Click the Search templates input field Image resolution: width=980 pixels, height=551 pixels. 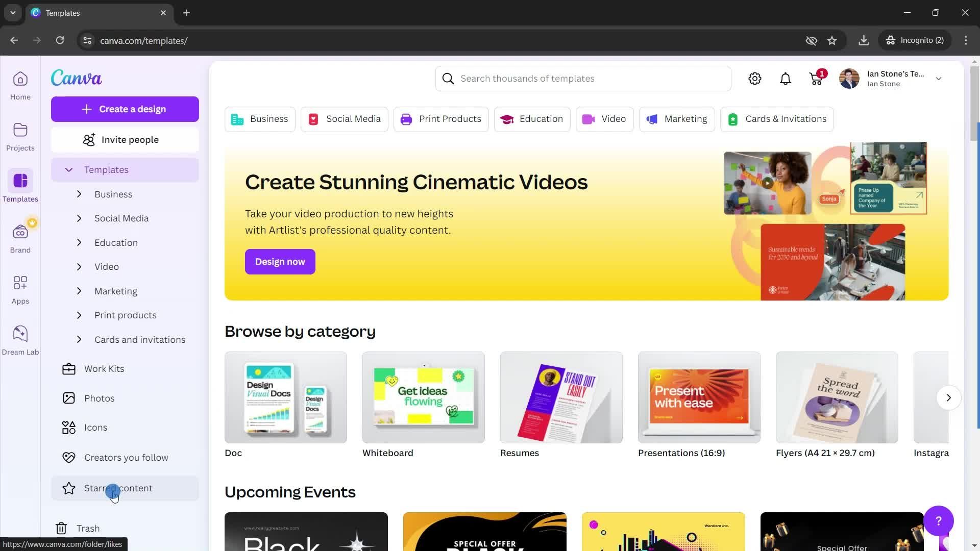(584, 78)
